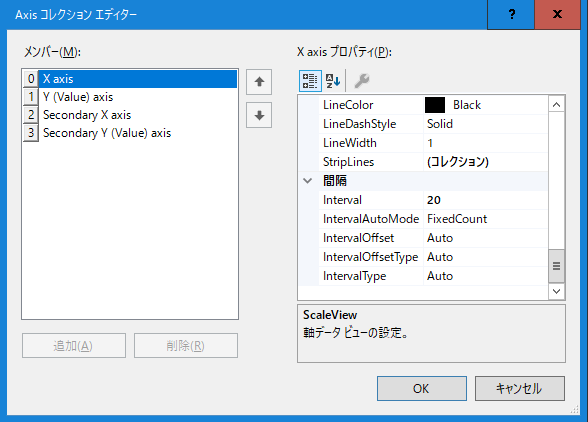588x422 pixels.
Task: Click the index 0 member number box
Action: [31, 79]
